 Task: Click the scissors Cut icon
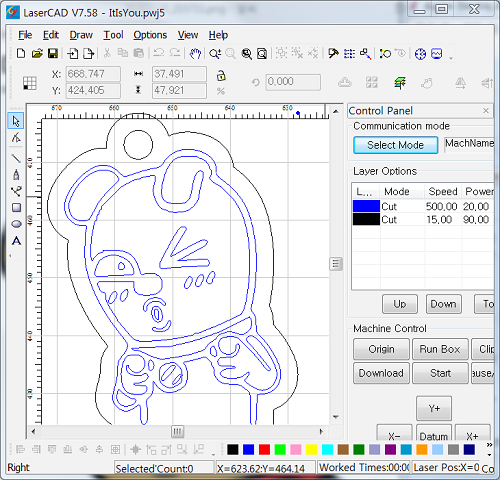coord(107,53)
